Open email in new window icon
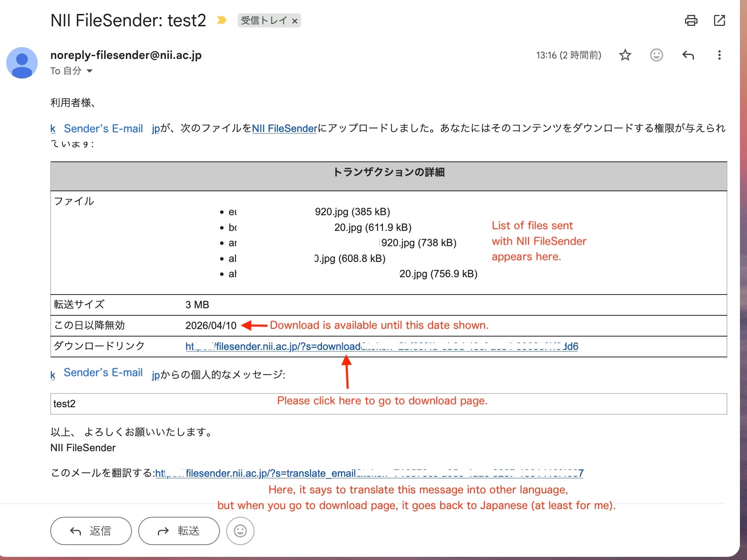 [x=719, y=20]
